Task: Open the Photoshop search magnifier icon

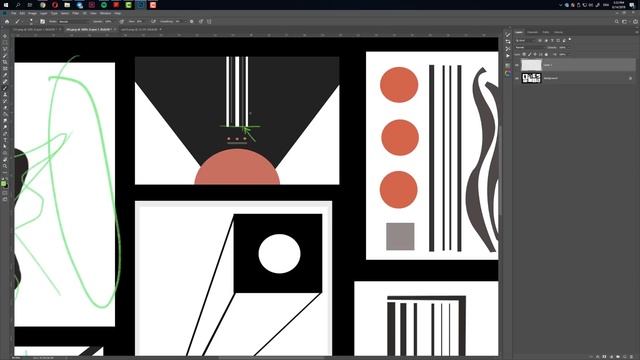Action: pyautogui.click(x=616, y=22)
